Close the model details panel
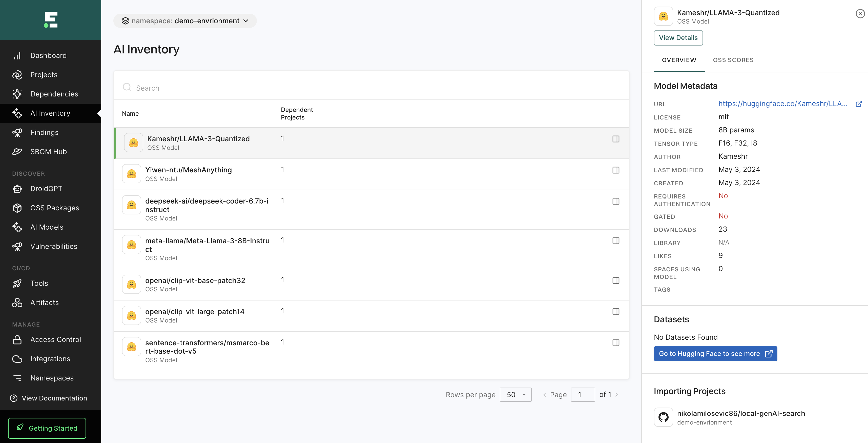 [860, 13]
